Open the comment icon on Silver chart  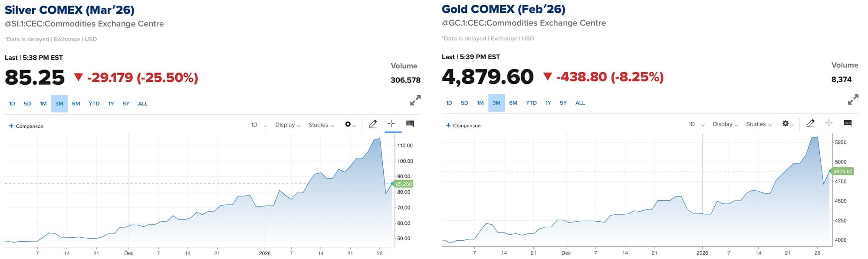coord(410,124)
